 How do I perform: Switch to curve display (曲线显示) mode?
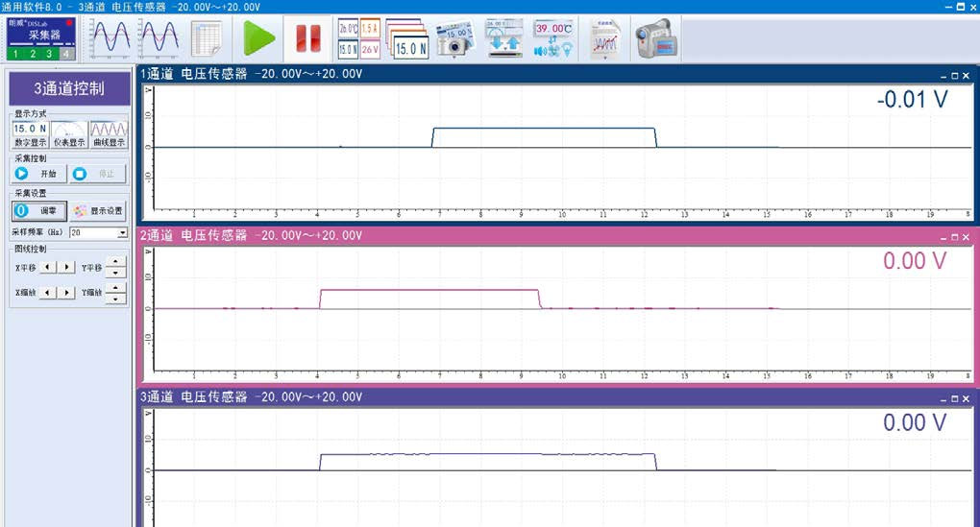(108, 133)
